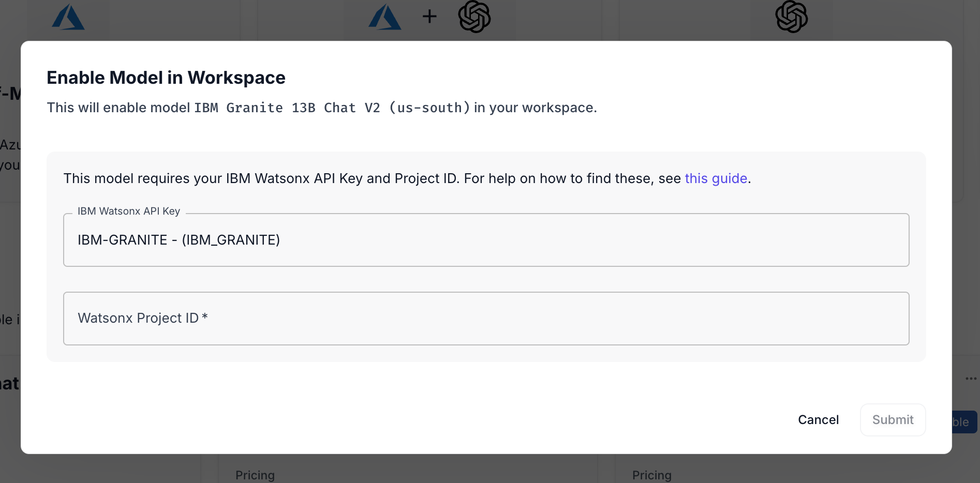Open the IBM Watsonx API Key selector
The width and height of the screenshot is (980, 483).
tap(486, 240)
